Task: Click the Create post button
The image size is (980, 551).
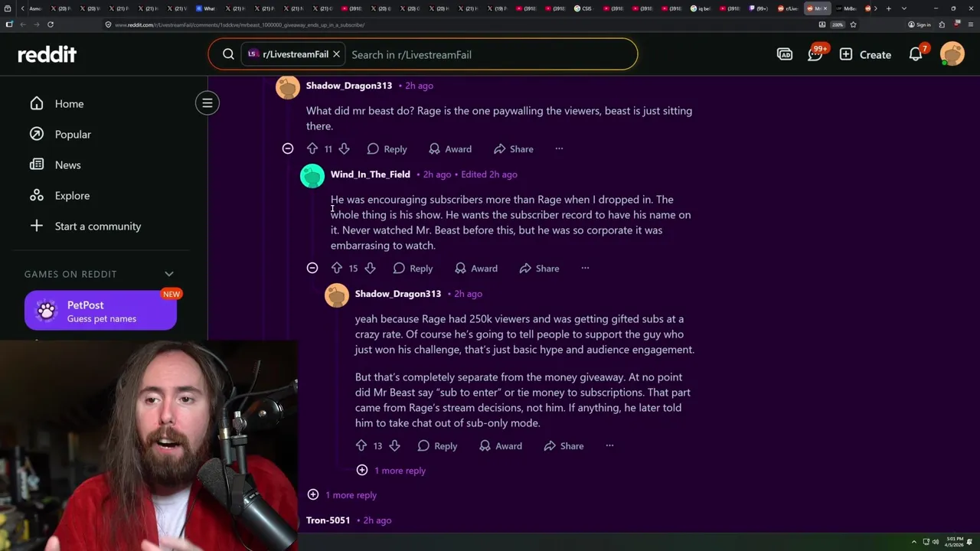Action: pos(865,54)
